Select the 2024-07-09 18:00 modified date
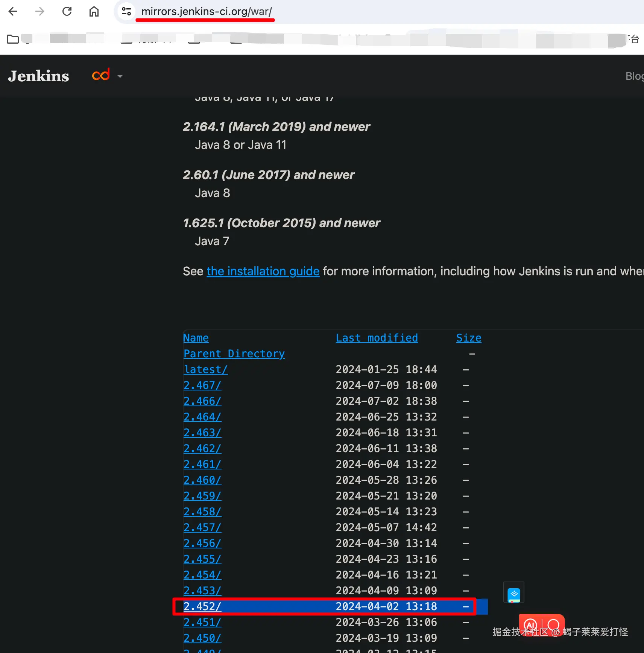644x653 pixels. [386, 385]
